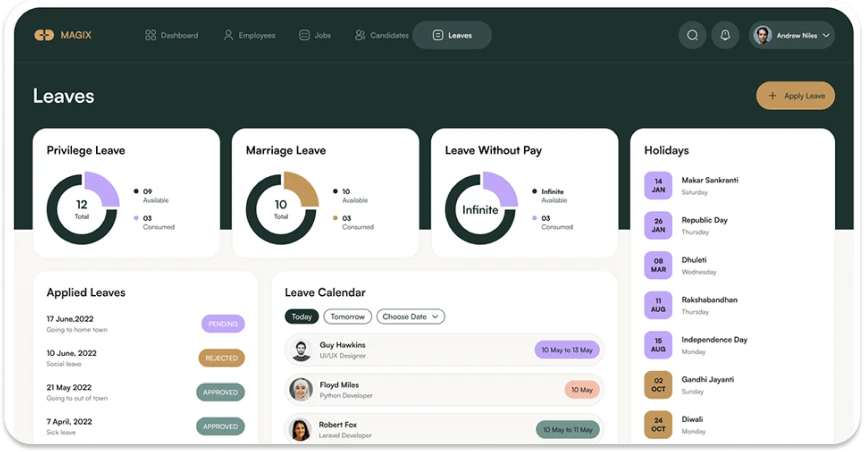Click Floyd Miles' avatar photo

point(301,389)
